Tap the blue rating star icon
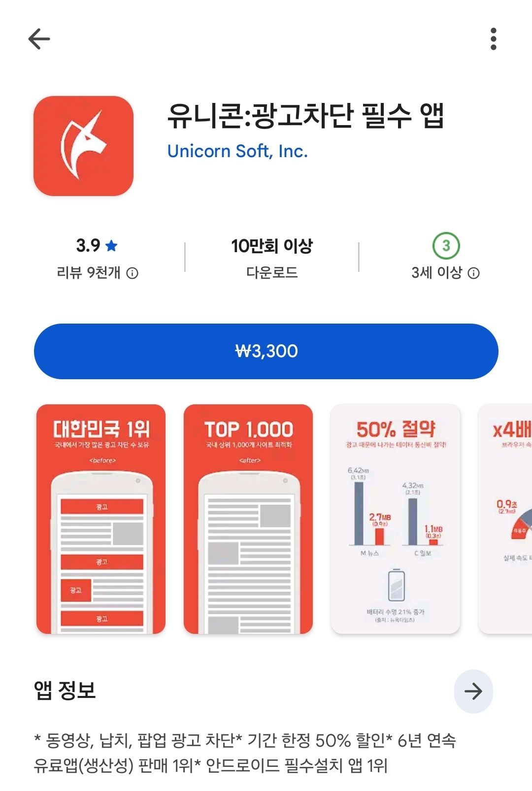Image resolution: width=532 pixels, height=791 pixels. (x=112, y=245)
